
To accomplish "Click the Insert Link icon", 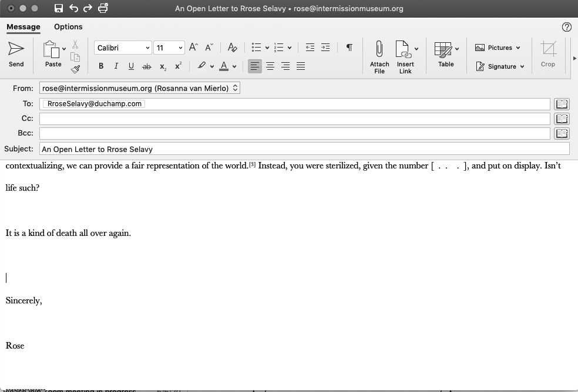I will 403,49.
